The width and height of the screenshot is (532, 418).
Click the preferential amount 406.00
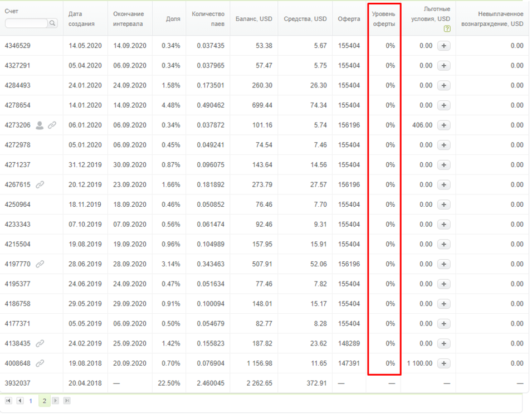pos(422,125)
